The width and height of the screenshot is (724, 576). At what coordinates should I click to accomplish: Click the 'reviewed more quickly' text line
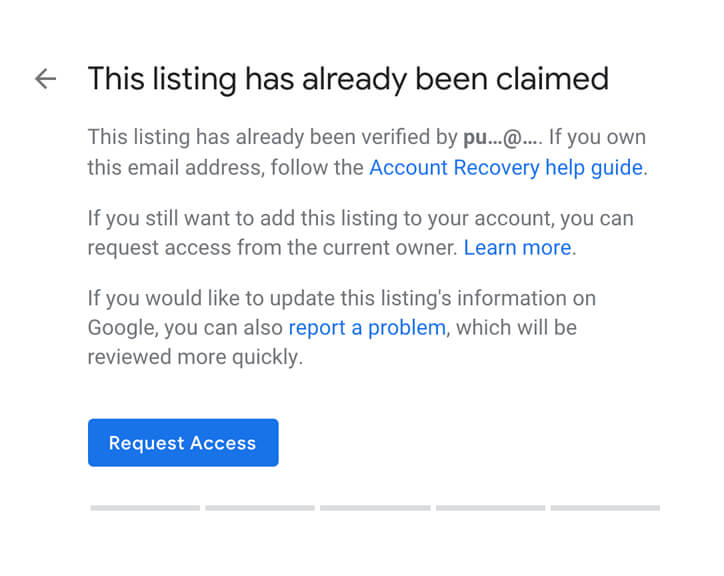click(x=195, y=357)
